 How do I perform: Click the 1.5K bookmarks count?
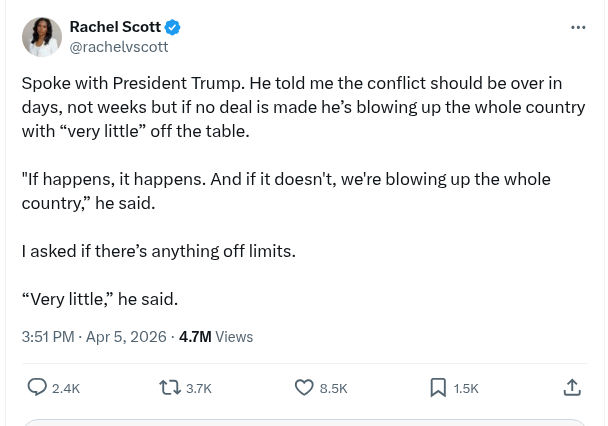pyautogui.click(x=466, y=388)
